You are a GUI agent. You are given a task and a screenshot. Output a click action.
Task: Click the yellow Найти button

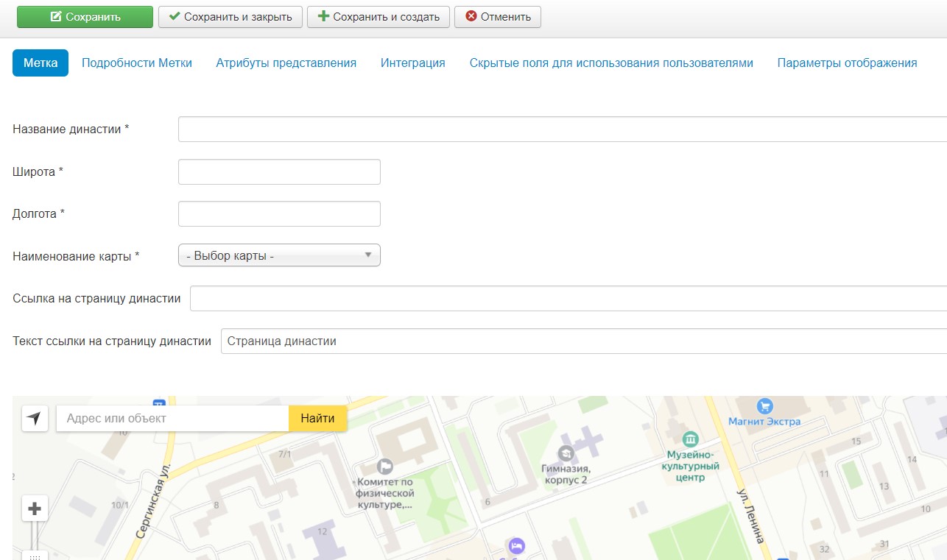point(317,418)
